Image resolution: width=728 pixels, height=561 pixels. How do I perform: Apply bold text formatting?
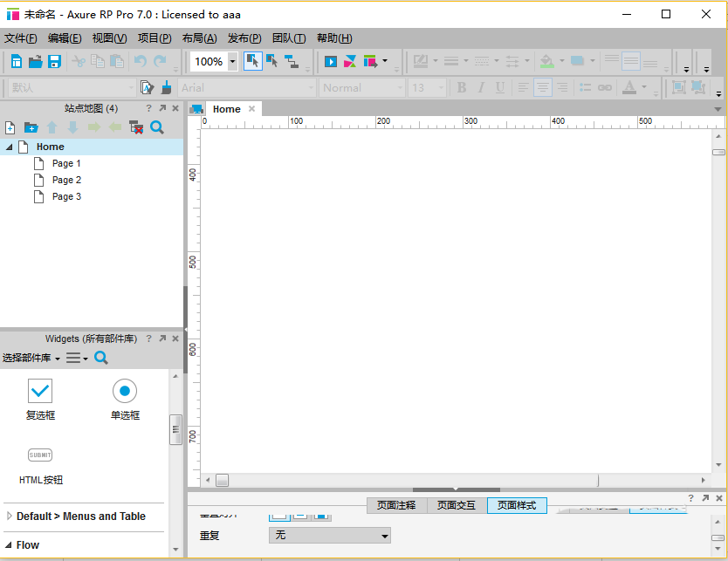coord(461,87)
